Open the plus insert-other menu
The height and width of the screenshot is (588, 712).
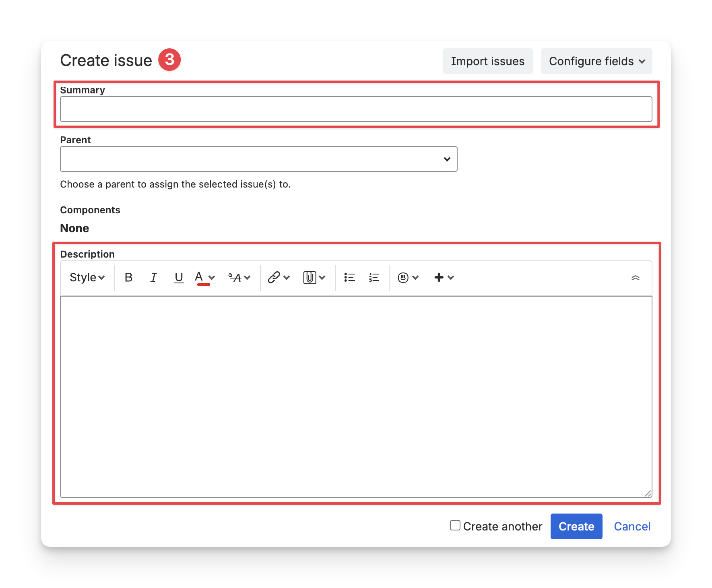pyautogui.click(x=444, y=277)
